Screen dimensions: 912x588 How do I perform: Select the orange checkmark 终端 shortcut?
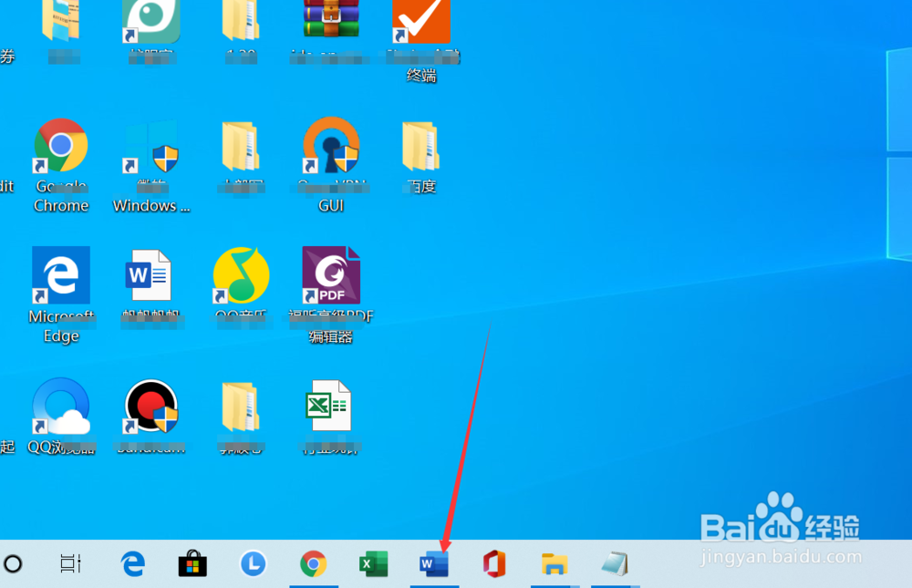tap(421, 20)
